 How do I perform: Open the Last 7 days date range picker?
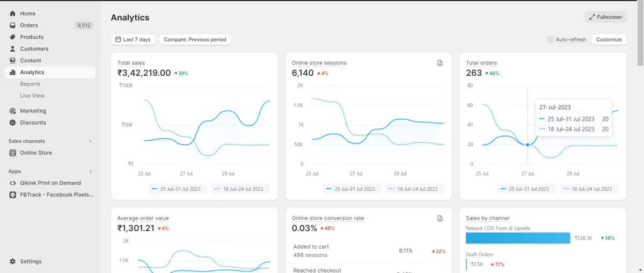pyautogui.click(x=133, y=40)
